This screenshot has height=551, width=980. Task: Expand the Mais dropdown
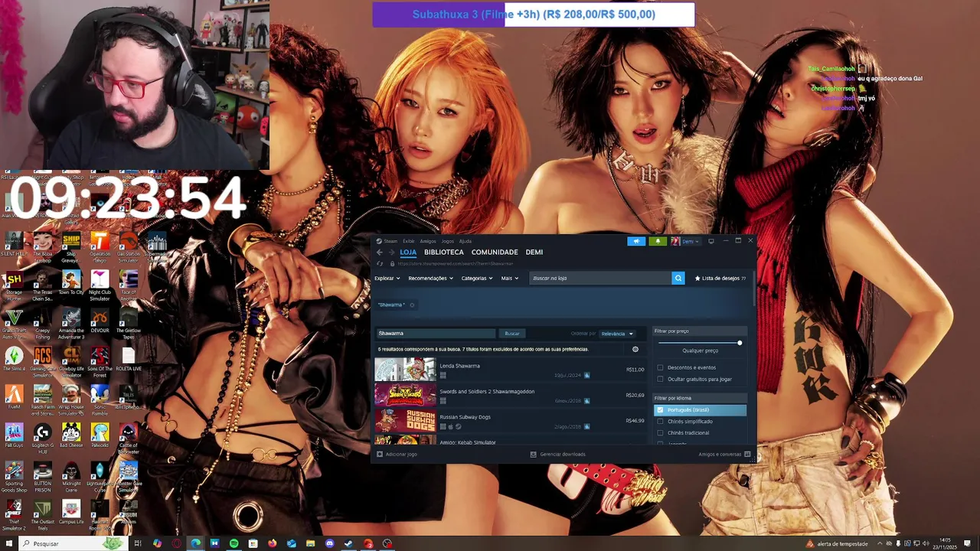(x=510, y=279)
